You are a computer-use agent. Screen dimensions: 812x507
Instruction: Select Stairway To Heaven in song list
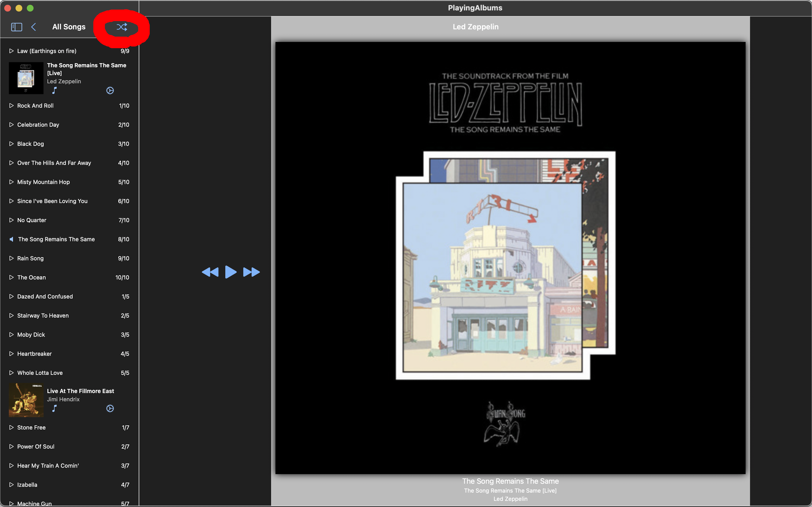click(43, 315)
